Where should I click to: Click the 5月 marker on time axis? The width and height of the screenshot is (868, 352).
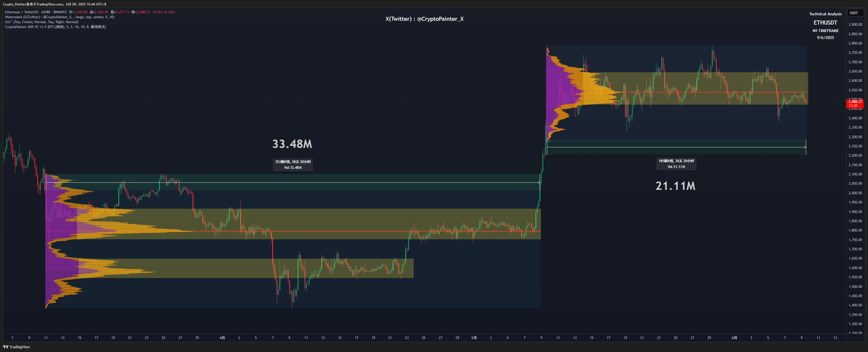pyautogui.click(x=474, y=338)
